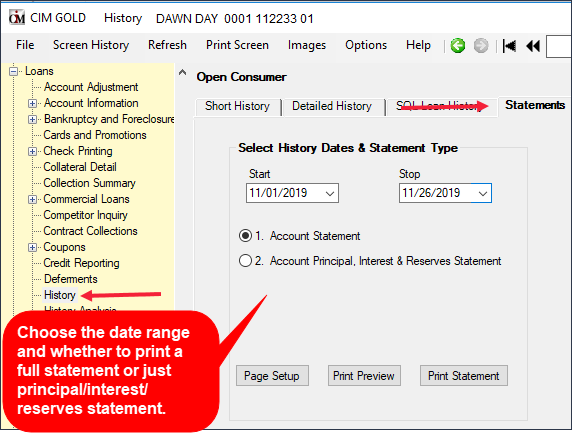Click the Print Preview button
This screenshot has width=572, height=434.
tap(364, 376)
